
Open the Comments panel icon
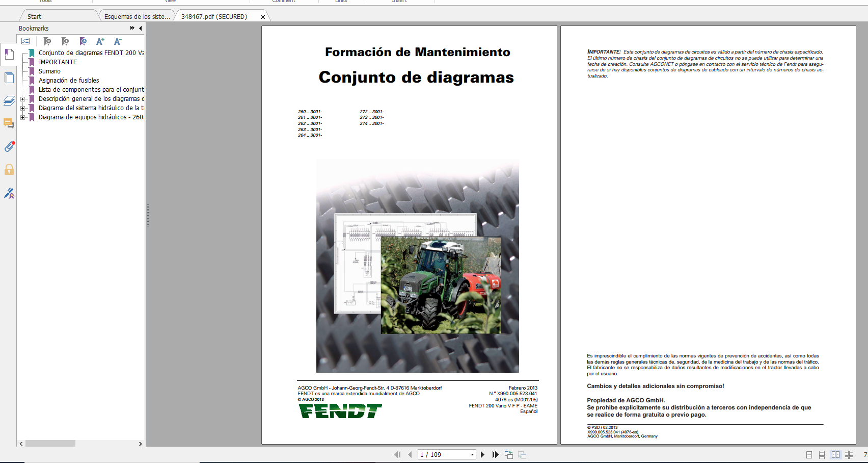click(x=9, y=123)
